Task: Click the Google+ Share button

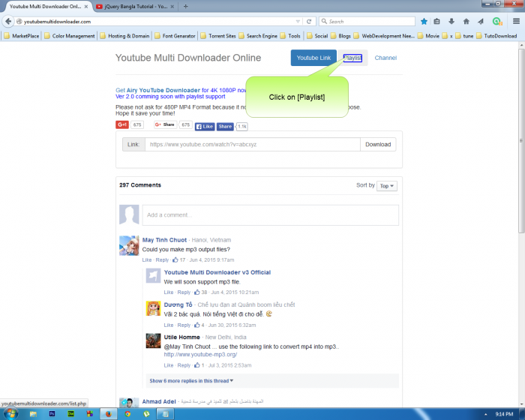Action: [166, 124]
